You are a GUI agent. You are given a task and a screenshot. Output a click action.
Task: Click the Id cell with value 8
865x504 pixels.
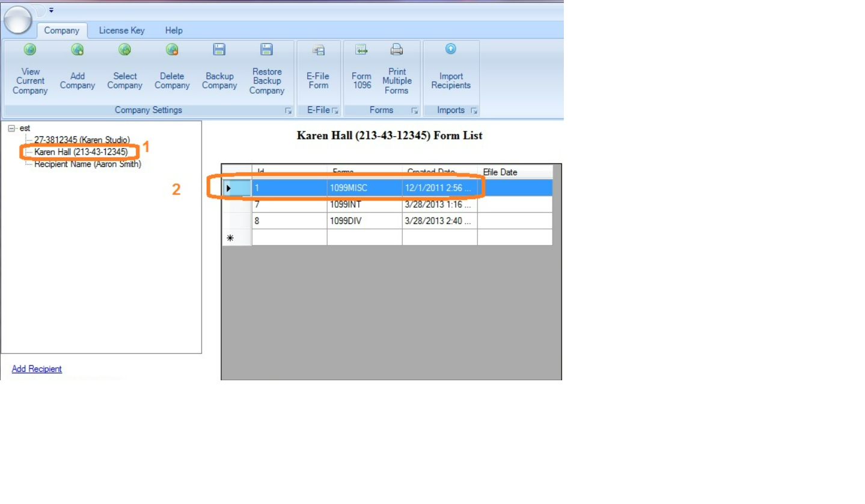[x=289, y=221]
